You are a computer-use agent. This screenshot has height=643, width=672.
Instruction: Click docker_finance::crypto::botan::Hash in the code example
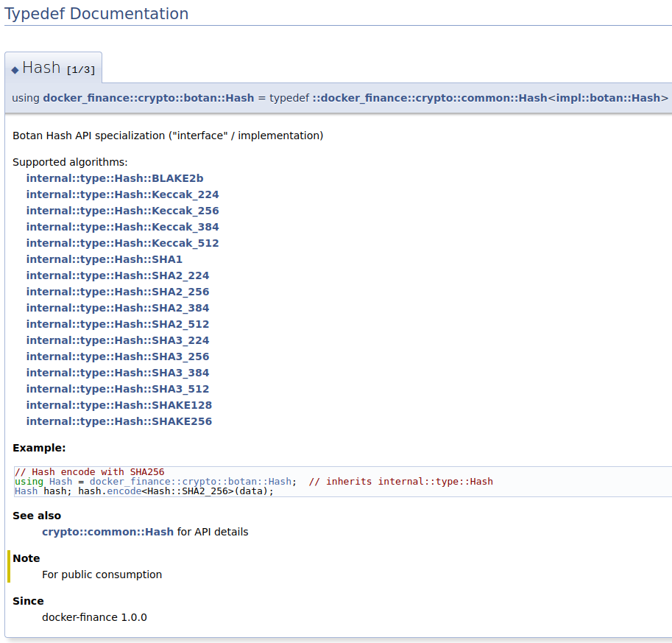click(x=190, y=482)
